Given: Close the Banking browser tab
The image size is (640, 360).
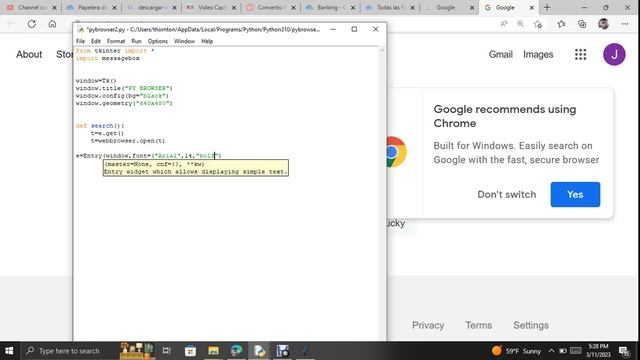Looking at the screenshot, I should 353,8.
